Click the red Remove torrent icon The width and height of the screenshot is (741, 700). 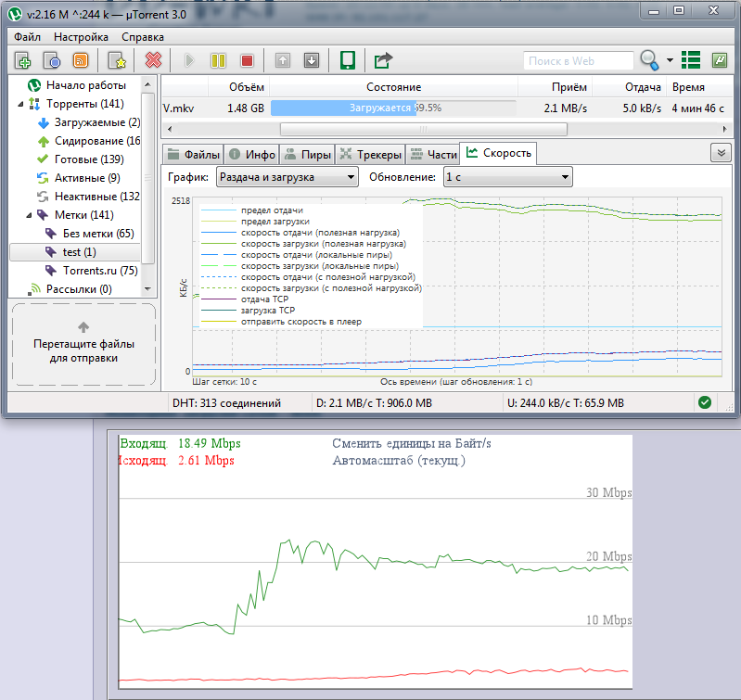tap(153, 60)
